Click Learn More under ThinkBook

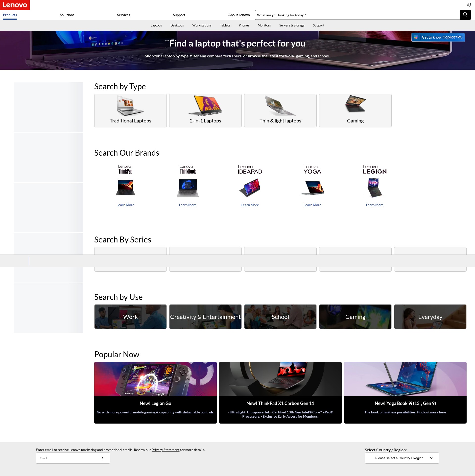pos(188,205)
